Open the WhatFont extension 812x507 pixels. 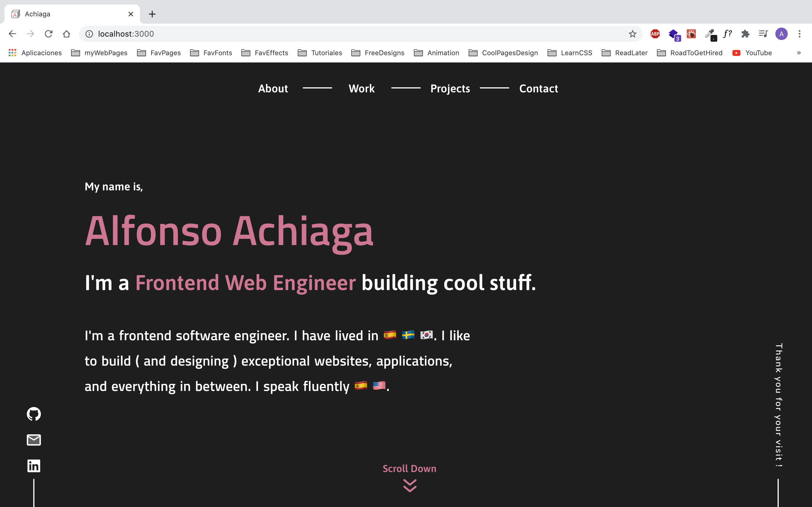click(727, 34)
